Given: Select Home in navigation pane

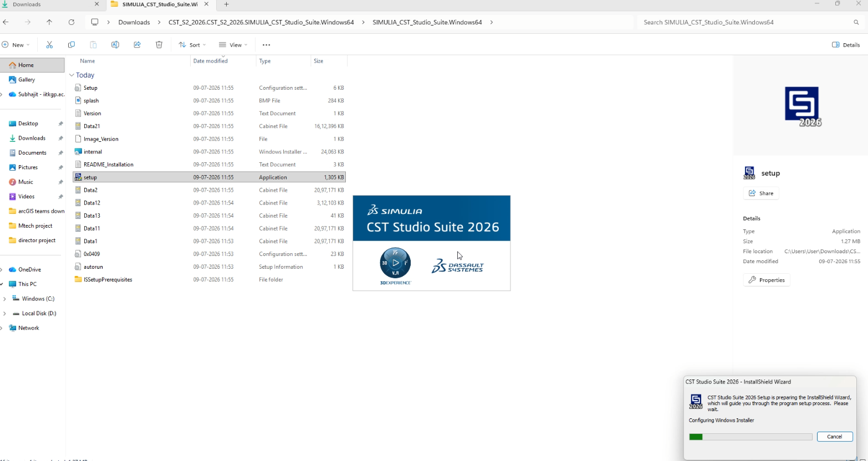Looking at the screenshot, I should tap(32, 65).
